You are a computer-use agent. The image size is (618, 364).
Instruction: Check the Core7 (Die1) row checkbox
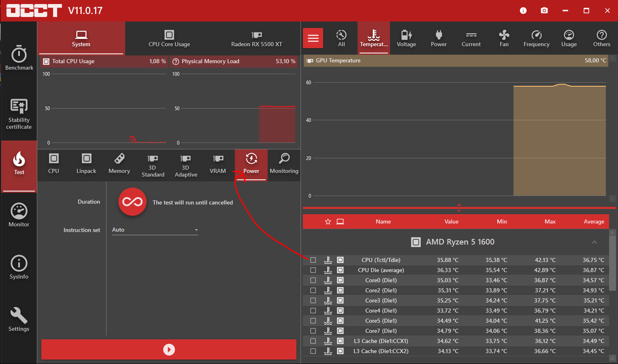pyautogui.click(x=313, y=331)
